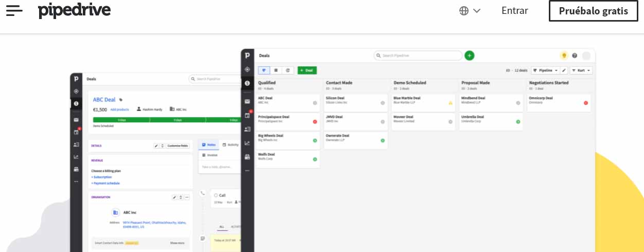Select the Invoice tab

pos(210,155)
